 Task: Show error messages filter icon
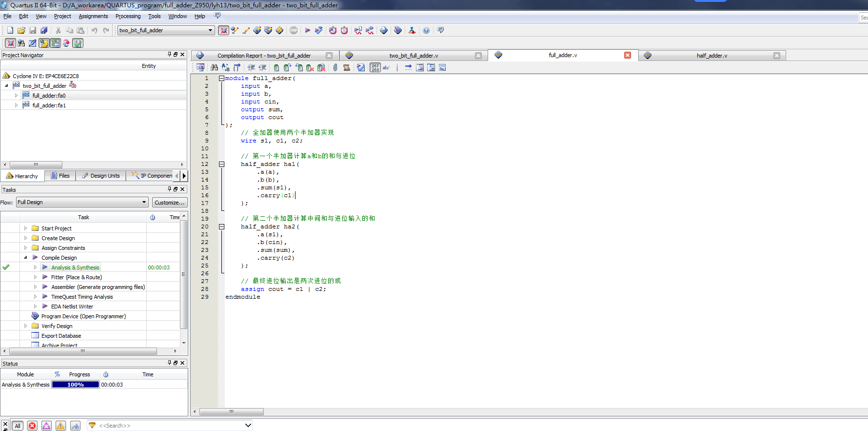point(32,426)
